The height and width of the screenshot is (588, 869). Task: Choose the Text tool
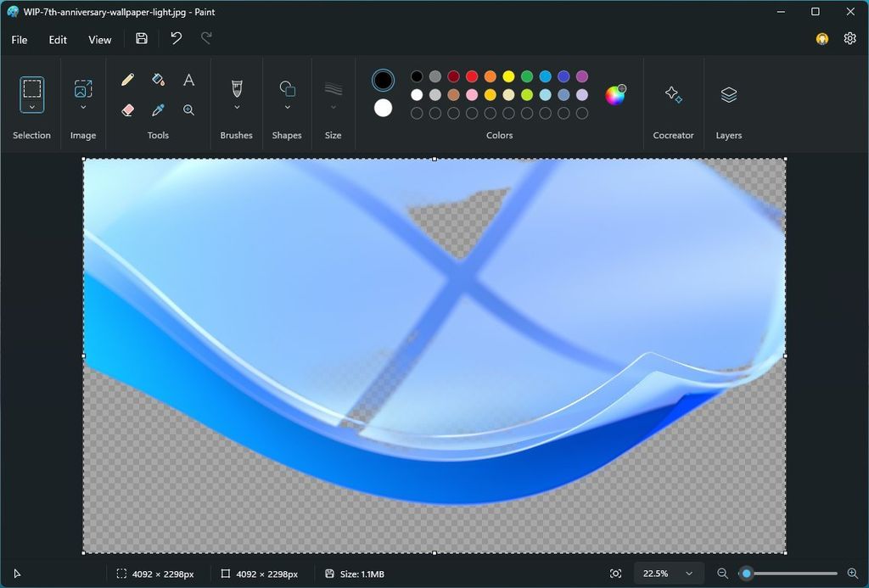(188, 79)
